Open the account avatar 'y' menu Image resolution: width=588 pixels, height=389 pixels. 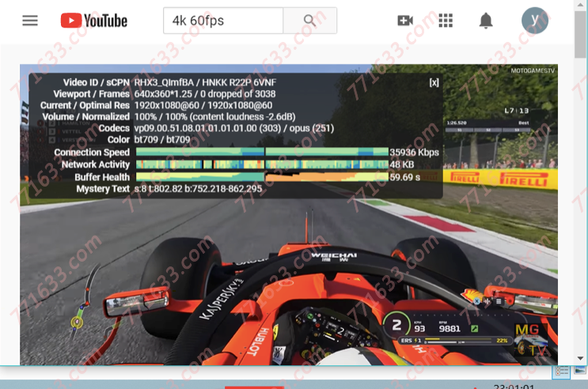pos(535,21)
